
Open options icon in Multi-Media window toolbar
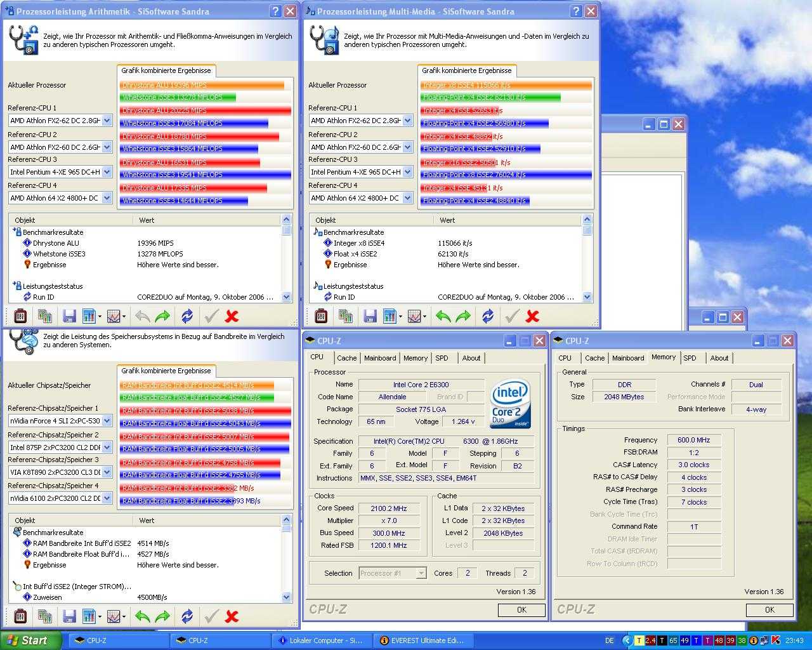click(321, 315)
